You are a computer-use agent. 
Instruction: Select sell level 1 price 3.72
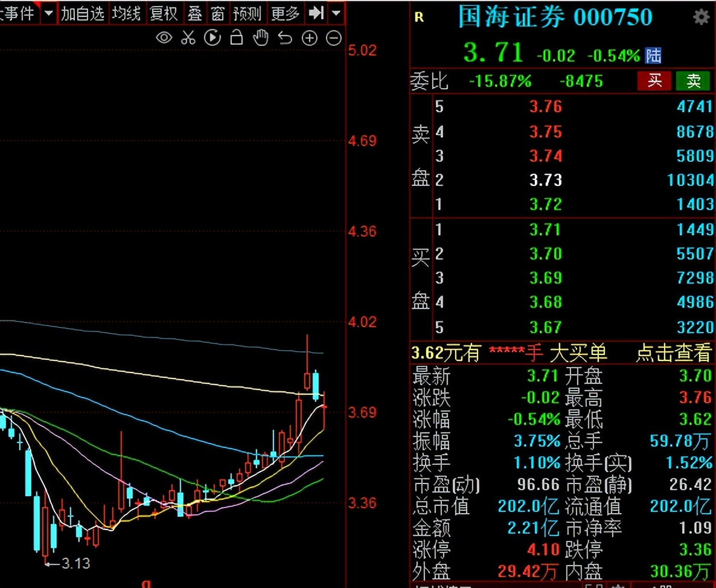(546, 204)
